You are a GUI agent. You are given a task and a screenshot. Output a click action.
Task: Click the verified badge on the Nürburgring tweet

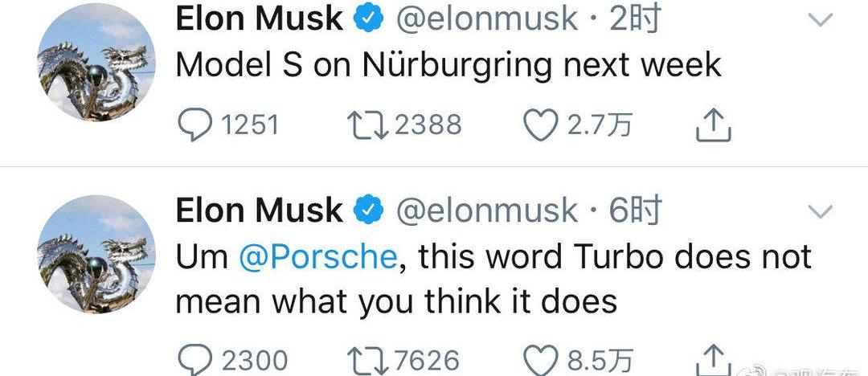click(368, 20)
